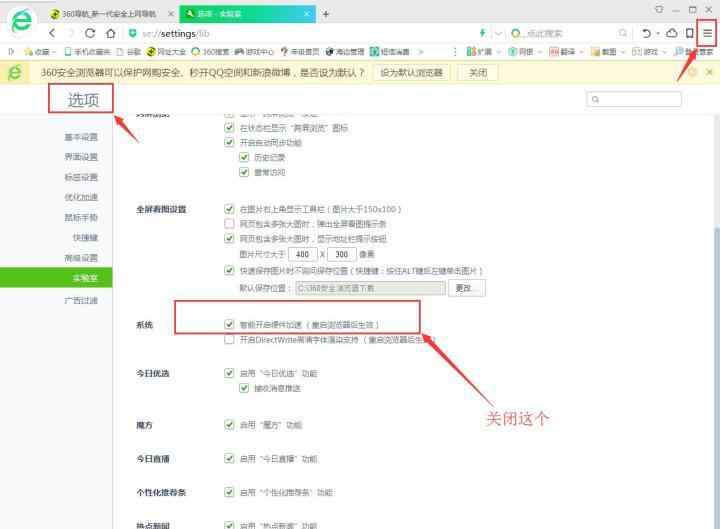Open the 360搜索 bookmark
The image size is (720, 529).
212,52
